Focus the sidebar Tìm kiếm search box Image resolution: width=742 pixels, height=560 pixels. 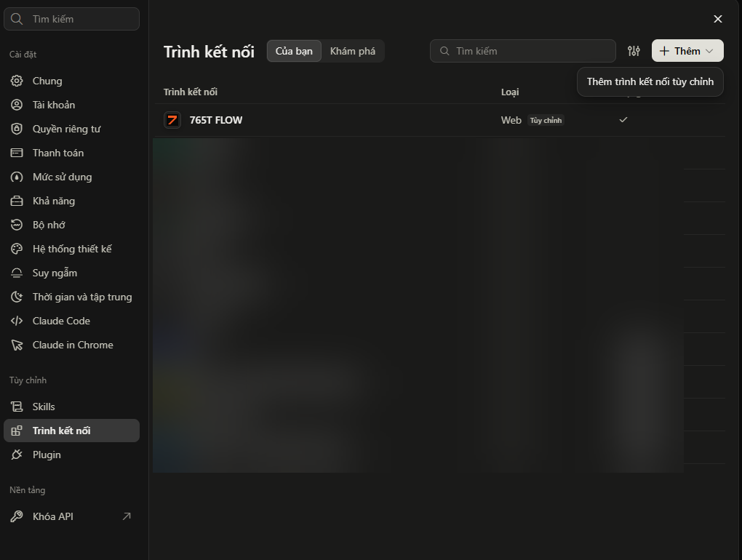(x=71, y=19)
